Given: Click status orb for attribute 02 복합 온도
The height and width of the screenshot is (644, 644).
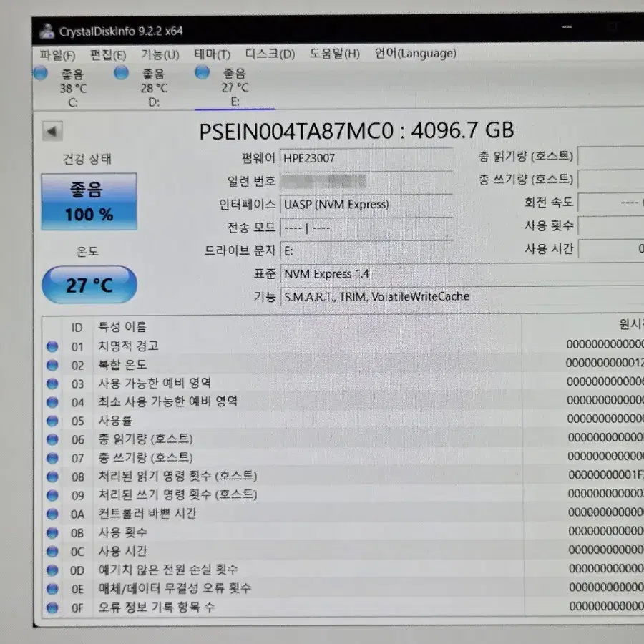Looking at the screenshot, I should (52, 365).
